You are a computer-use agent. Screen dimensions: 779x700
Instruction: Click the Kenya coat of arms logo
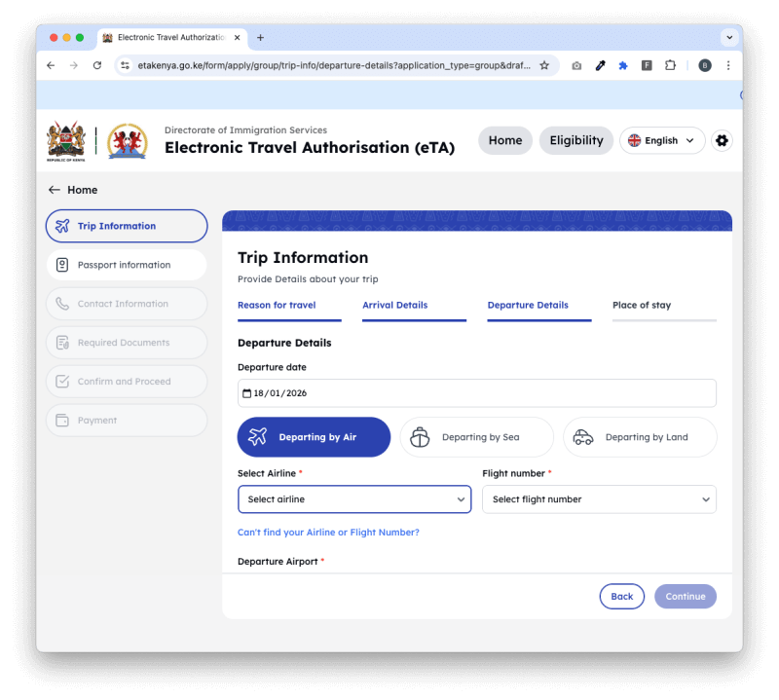pyautogui.click(x=66, y=141)
